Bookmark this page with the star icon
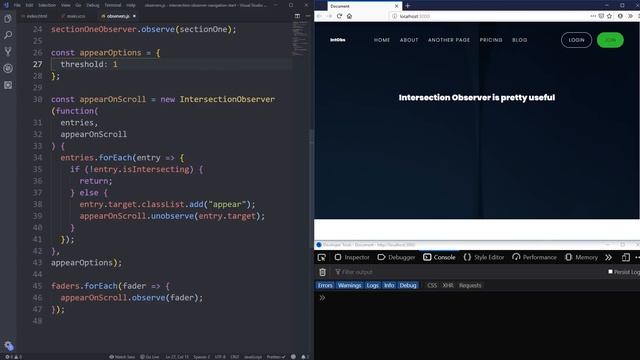The image size is (640, 360). 609,16
